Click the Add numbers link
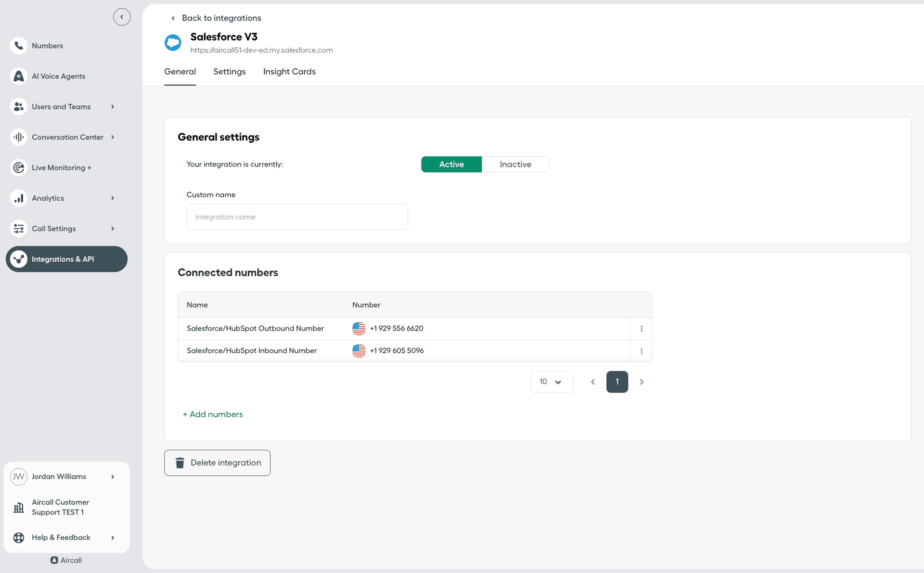This screenshot has height=573, width=924. pyautogui.click(x=213, y=414)
